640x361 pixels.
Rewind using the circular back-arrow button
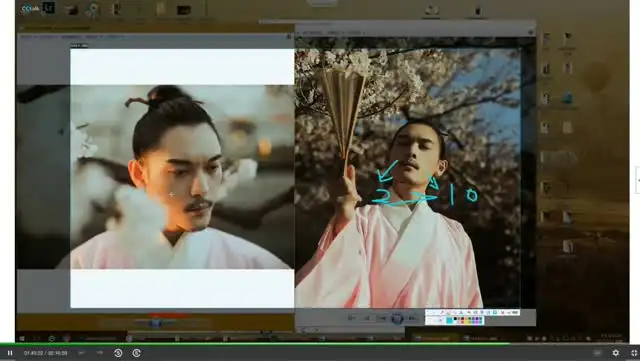coord(118,353)
